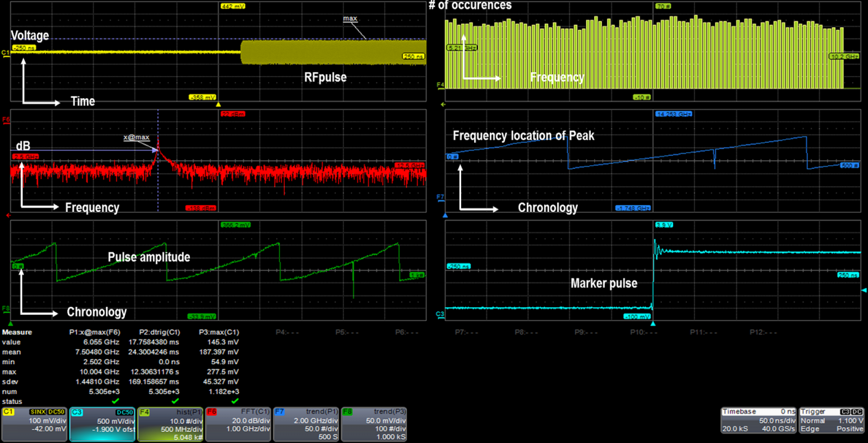This screenshot has width=868, height=443.
Task: Click the P1:x@max(F6) measurement header
Action: coord(94,332)
